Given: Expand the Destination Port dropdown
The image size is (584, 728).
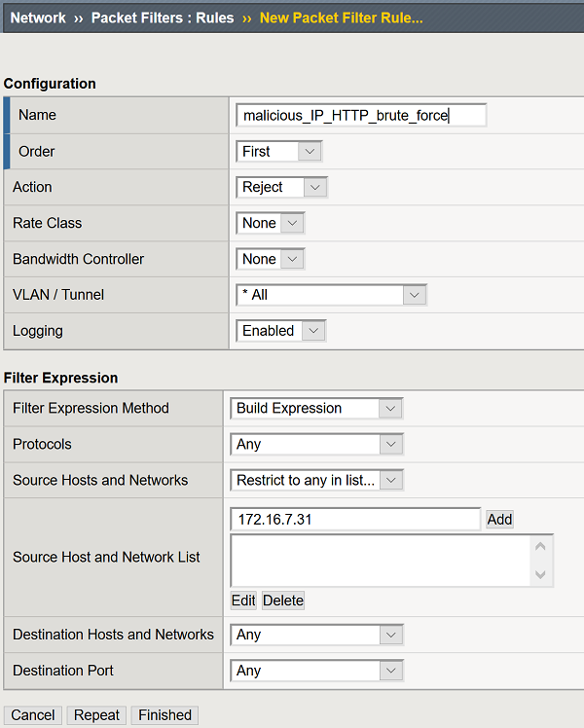Looking at the screenshot, I should point(316,671).
